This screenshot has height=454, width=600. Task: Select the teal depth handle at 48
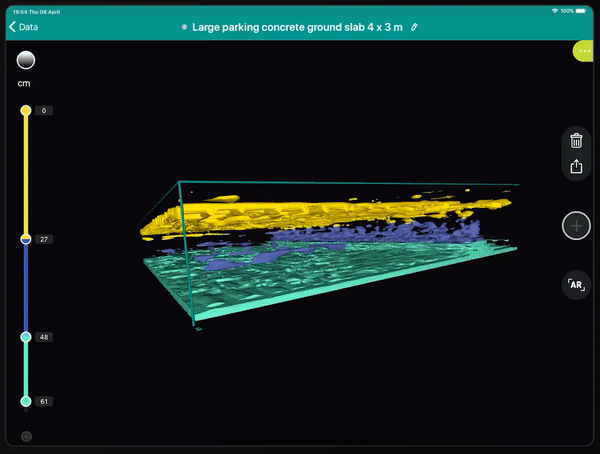point(26,337)
